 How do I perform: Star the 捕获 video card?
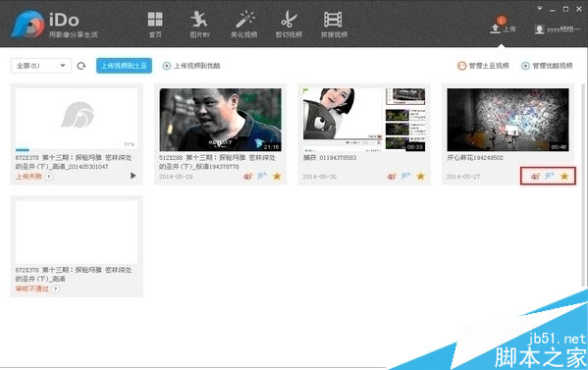420,176
